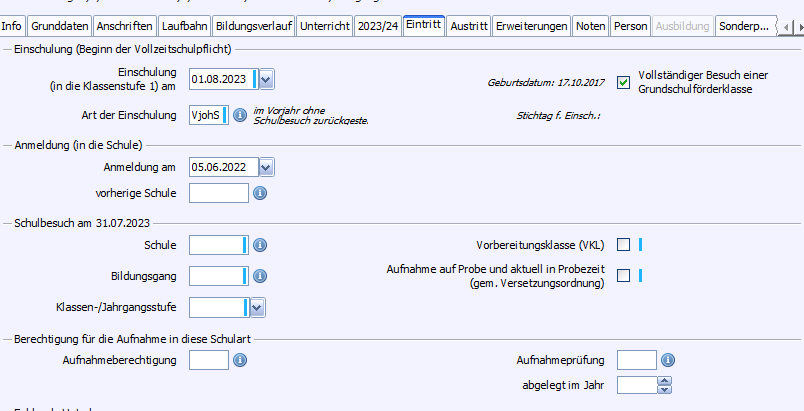Open Anmeldung am date dropdown
The width and height of the screenshot is (804, 411).
[266, 167]
